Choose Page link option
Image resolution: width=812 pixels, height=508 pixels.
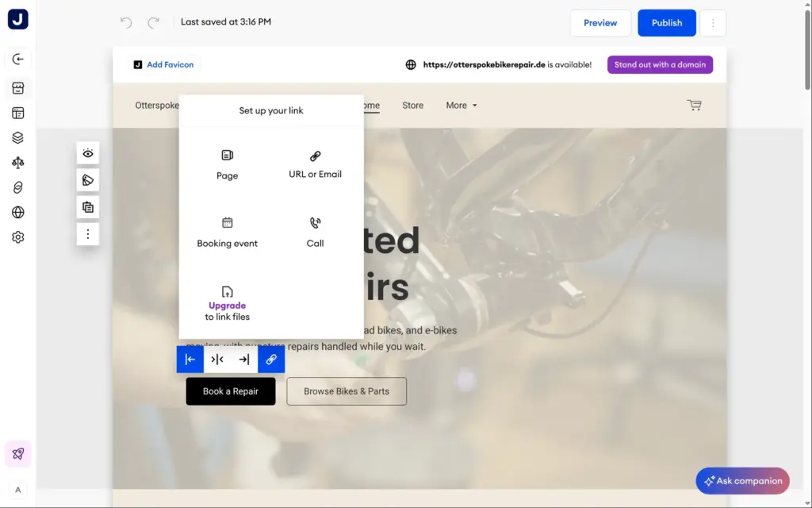click(228, 165)
